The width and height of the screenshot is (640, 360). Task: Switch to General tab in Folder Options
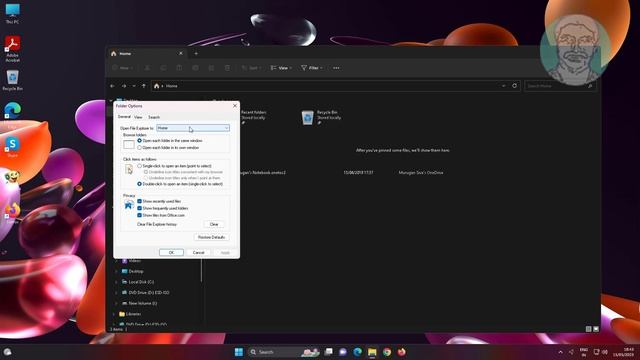124,117
